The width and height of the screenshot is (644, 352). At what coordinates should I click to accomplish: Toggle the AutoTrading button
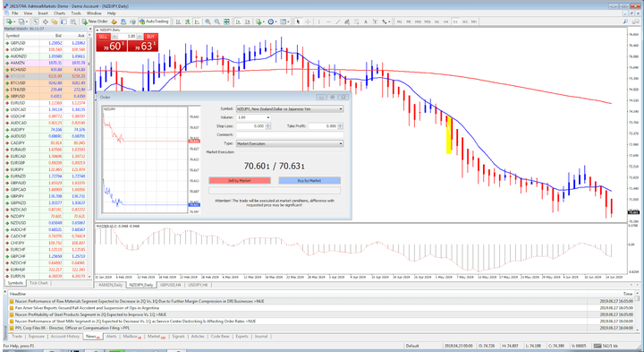tap(154, 21)
